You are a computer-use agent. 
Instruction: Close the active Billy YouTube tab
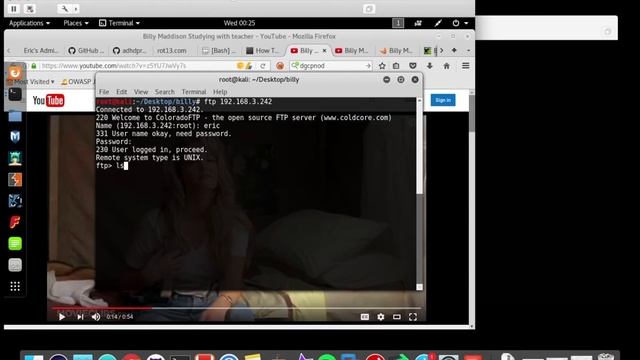coord(324,51)
